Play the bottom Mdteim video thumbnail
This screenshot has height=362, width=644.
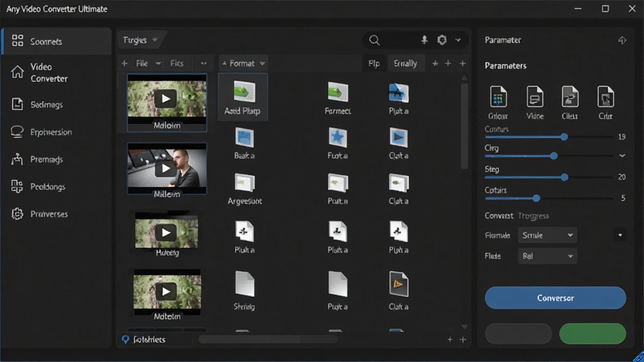click(165, 292)
